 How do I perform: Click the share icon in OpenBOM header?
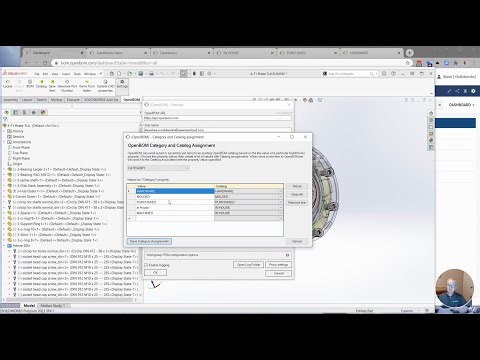click(x=457, y=91)
